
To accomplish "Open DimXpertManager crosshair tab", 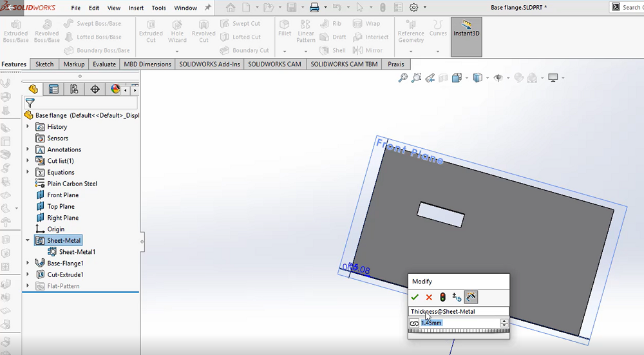I will click(95, 89).
